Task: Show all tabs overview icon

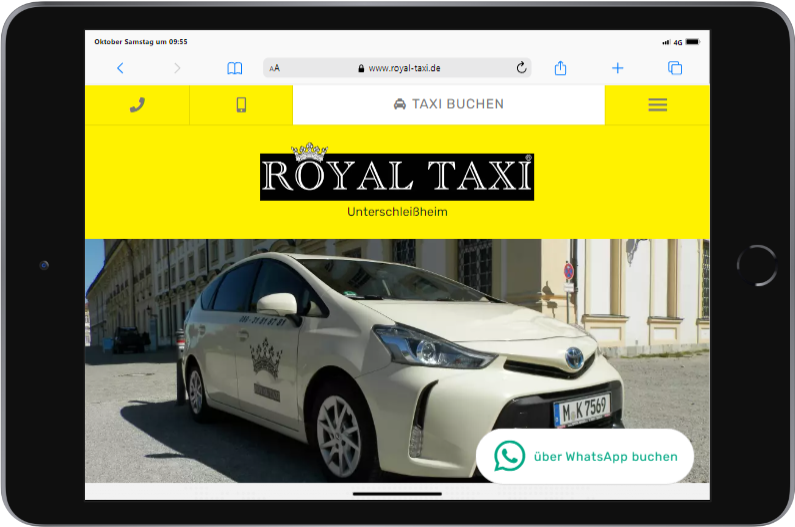Action: tap(675, 68)
